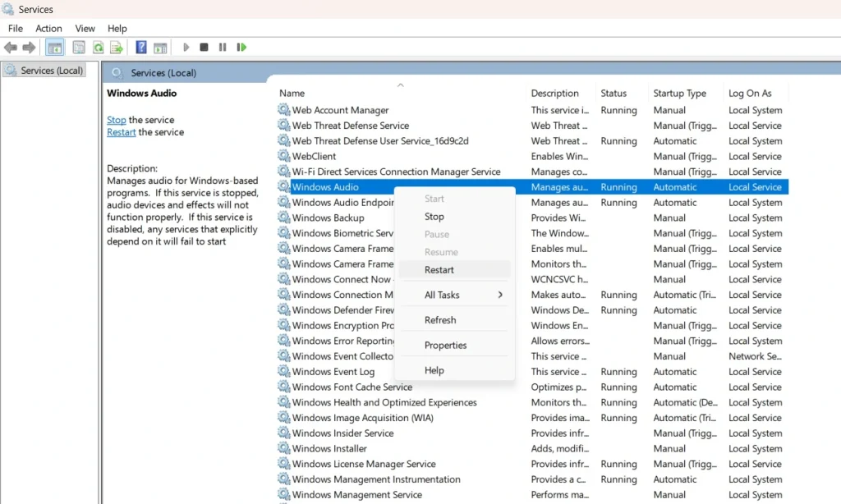Pause the service using the pause icon

(223, 47)
